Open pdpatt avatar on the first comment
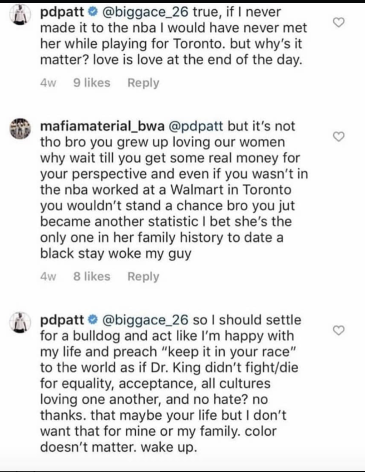The image size is (365, 472). pos(20,14)
